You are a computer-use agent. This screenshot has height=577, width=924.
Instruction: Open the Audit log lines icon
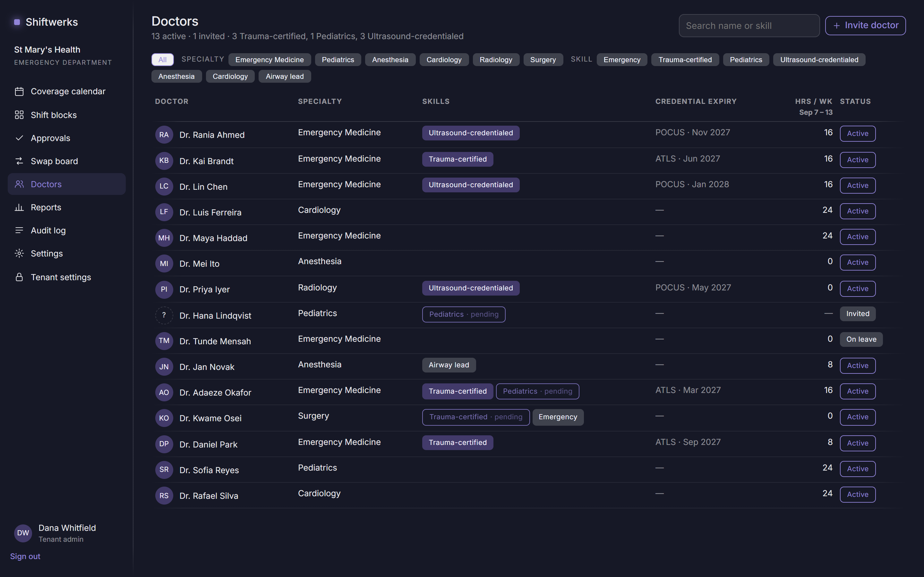pos(19,230)
